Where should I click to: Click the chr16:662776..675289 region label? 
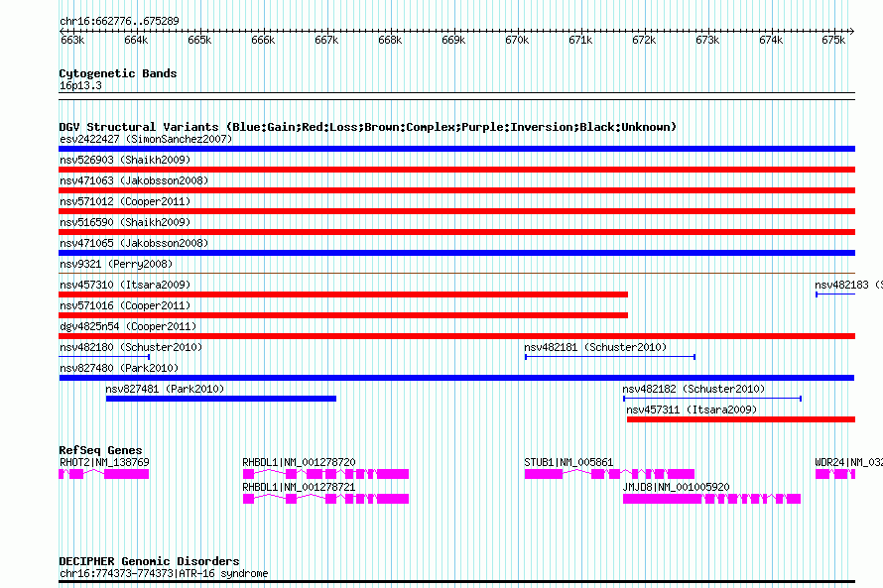pos(119,21)
